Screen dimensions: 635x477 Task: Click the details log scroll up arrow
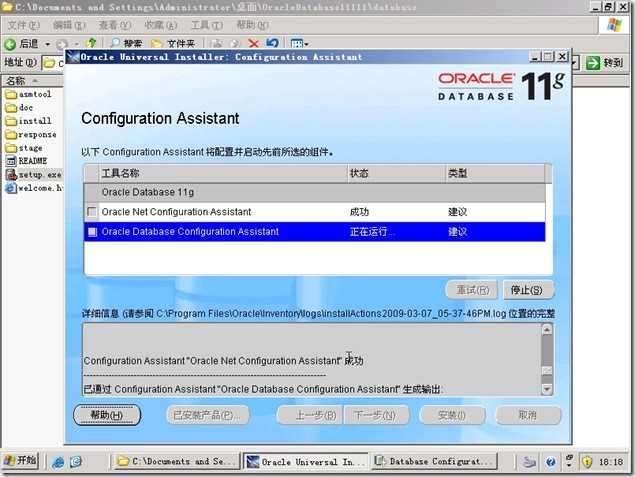click(547, 330)
